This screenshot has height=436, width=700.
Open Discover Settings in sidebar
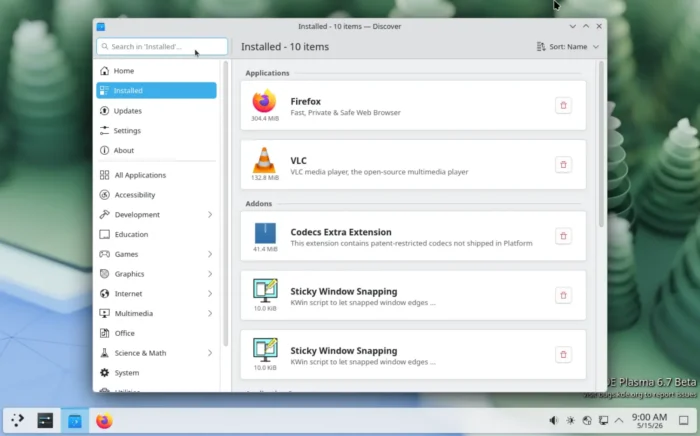pyautogui.click(x=156, y=130)
